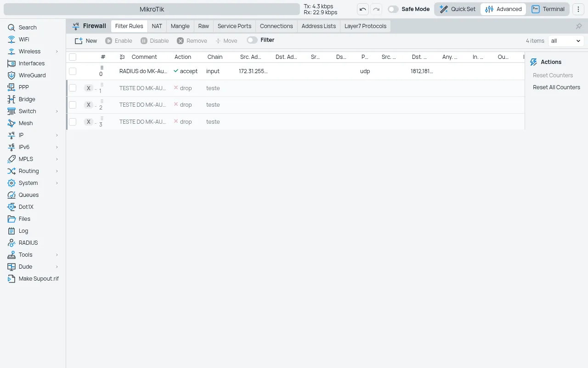Pin the Firewall window
The height and width of the screenshot is (368, 588).
point(579,26)
